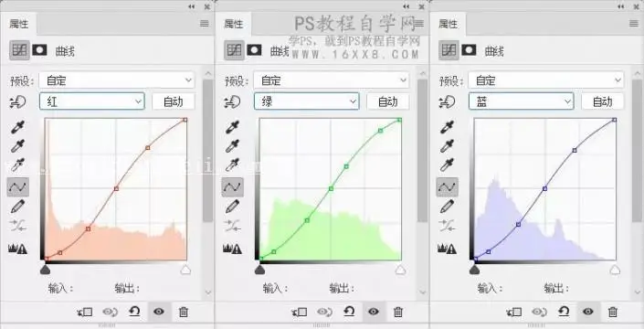Select the 属性 tab in the Red panel
Viewport: 644px width, 329px height.
click(18, 24)
